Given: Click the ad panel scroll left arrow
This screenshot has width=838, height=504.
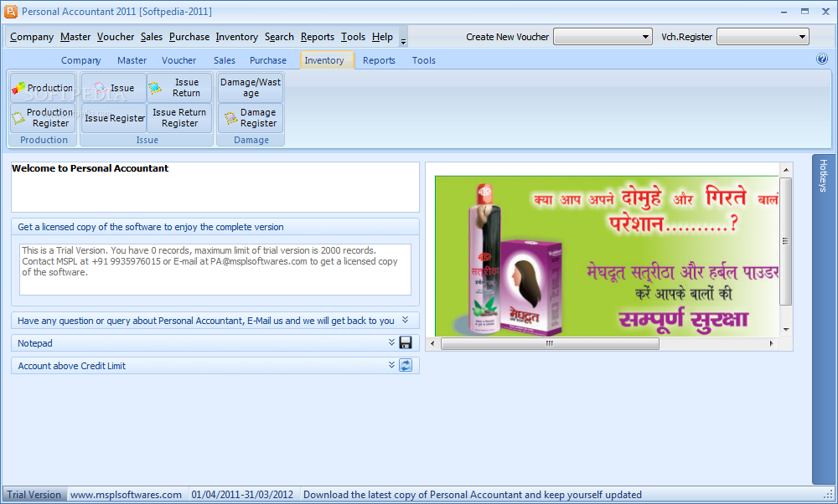Looking at the screenshot, I should click(432, 343).
